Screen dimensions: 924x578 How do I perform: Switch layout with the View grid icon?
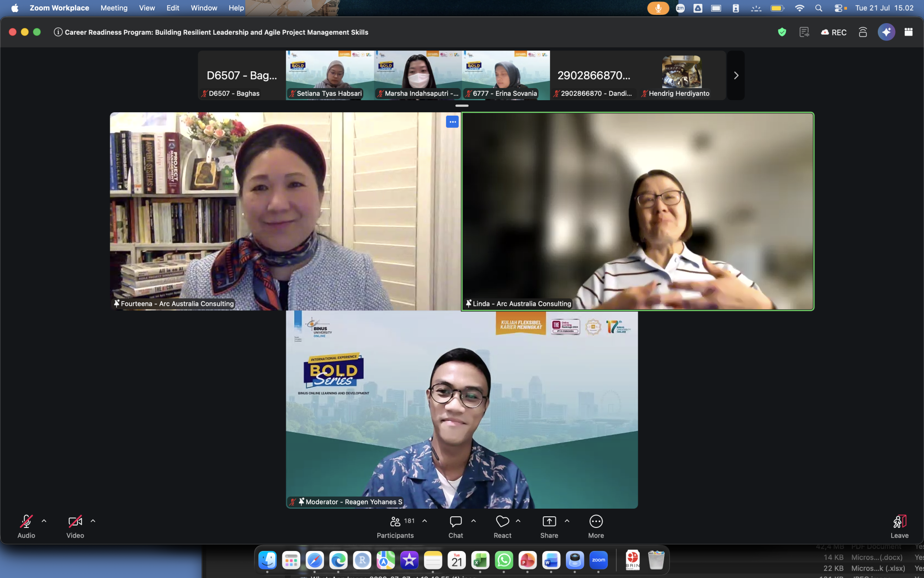tap(909, 32)
